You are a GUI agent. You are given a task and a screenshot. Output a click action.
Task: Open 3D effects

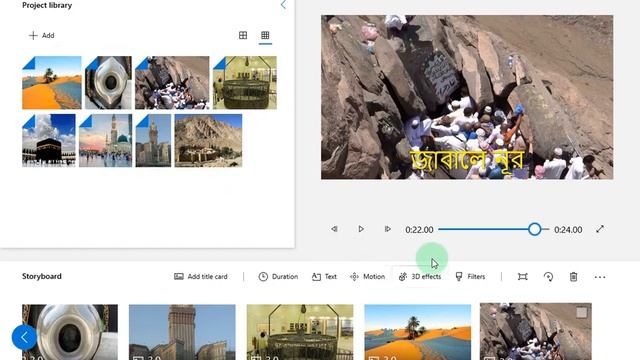tap(420, 277)
